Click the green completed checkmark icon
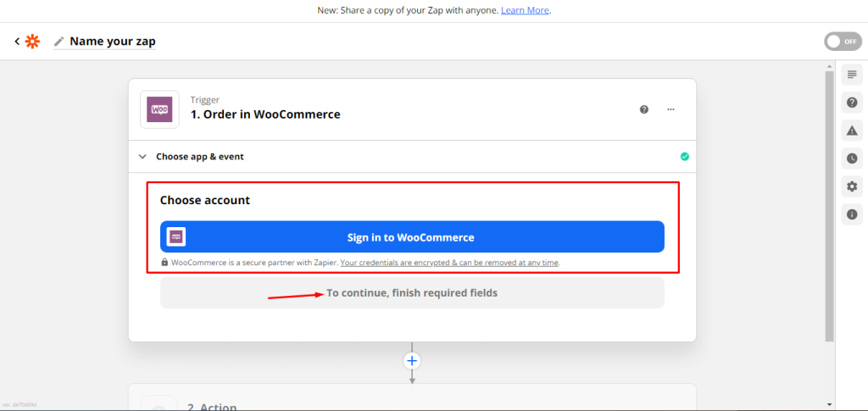Screen dimensions: 868x411 click(685, 157)
